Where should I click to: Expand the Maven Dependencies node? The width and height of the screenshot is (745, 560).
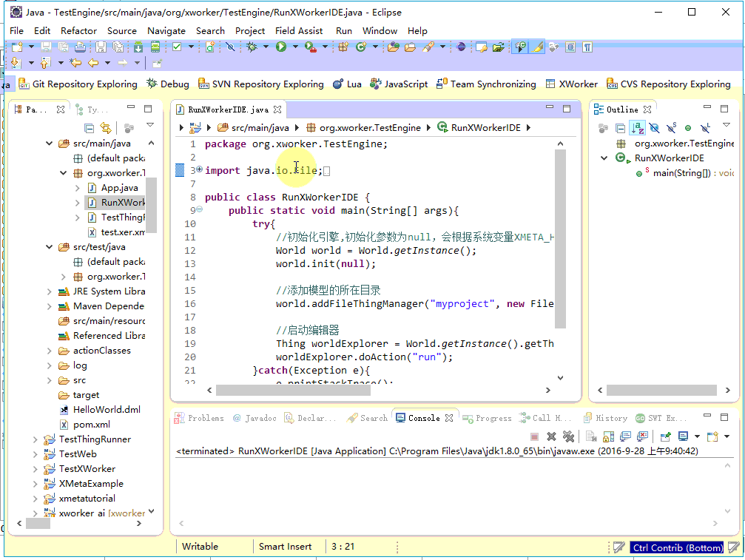point(49,306)
